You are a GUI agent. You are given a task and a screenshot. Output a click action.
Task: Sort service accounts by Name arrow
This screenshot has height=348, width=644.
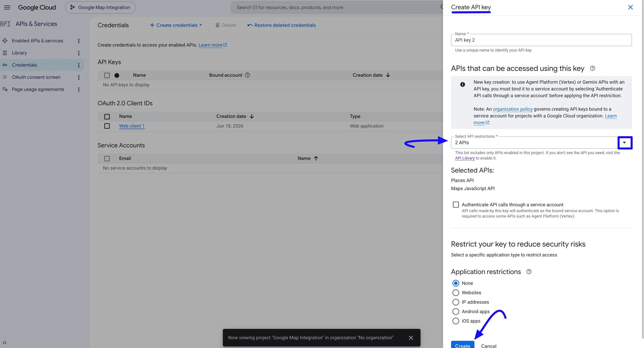316,158
